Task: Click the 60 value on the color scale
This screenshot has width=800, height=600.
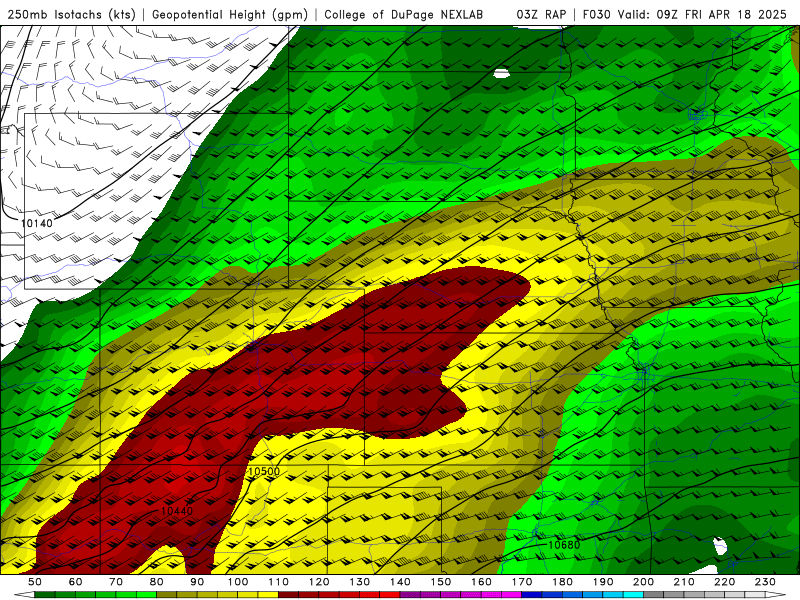Action: point(76,582)
